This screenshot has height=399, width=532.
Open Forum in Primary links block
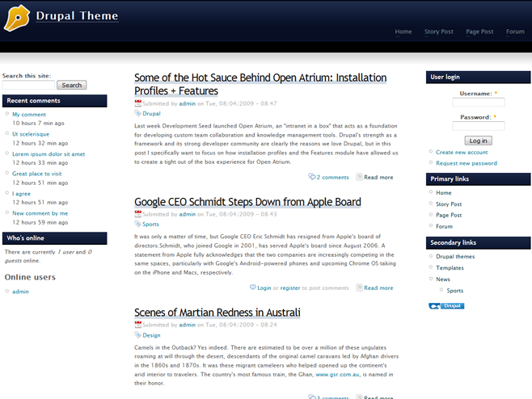click(444, 226)
